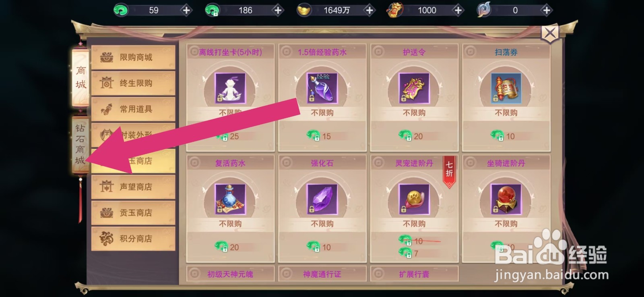This screenshot has height=297, width=644.
Task: Select the 复活药水 revival potion icon
Action: tap(230, 199)
